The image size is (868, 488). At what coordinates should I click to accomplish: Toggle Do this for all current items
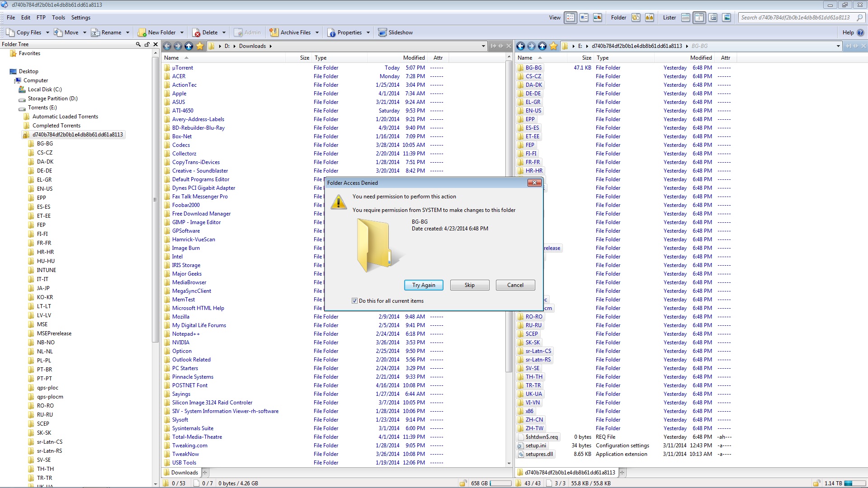pos(354,301)
